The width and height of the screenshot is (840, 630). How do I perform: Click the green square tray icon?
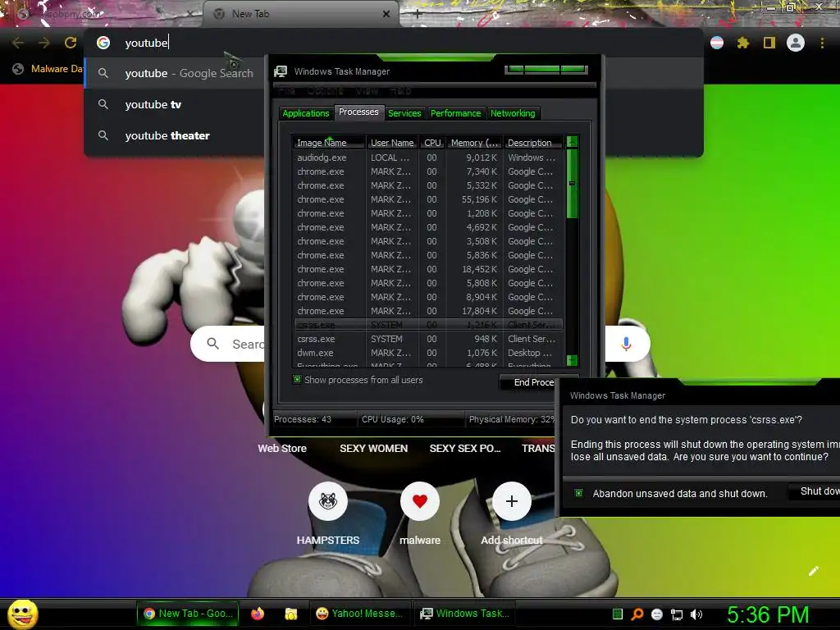pyautogui.click(x=617, y=614)
